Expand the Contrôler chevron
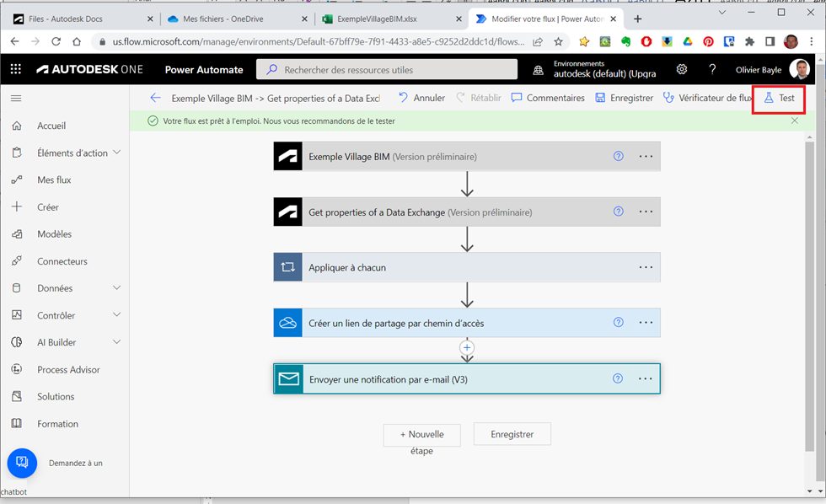The height and width of the screenshot is (504, 826). coord(117,315)
